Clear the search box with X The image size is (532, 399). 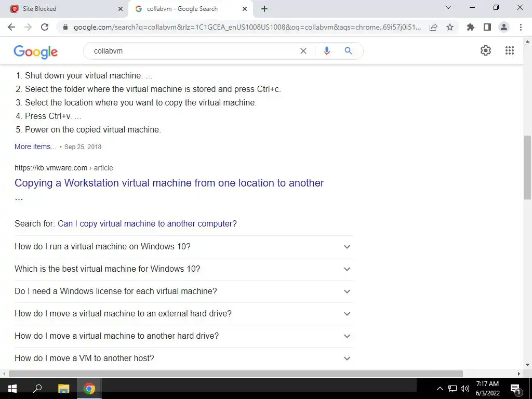303,51
